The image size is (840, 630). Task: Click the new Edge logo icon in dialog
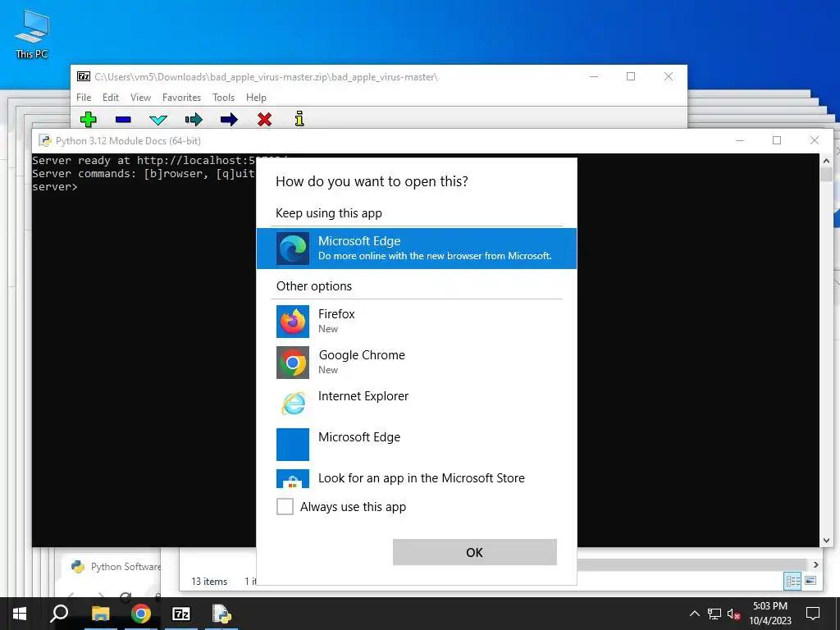tap(293, 249)
